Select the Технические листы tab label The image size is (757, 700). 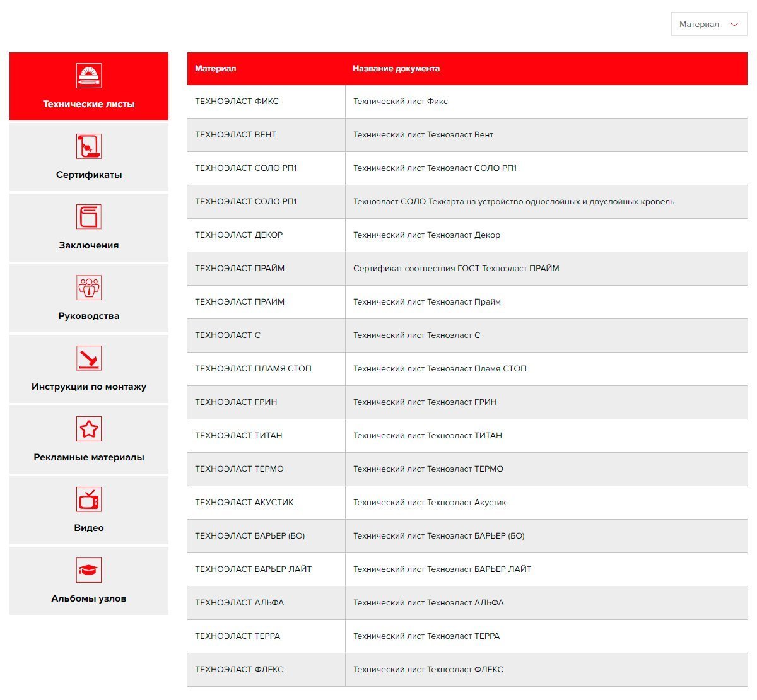click(89, 104)
